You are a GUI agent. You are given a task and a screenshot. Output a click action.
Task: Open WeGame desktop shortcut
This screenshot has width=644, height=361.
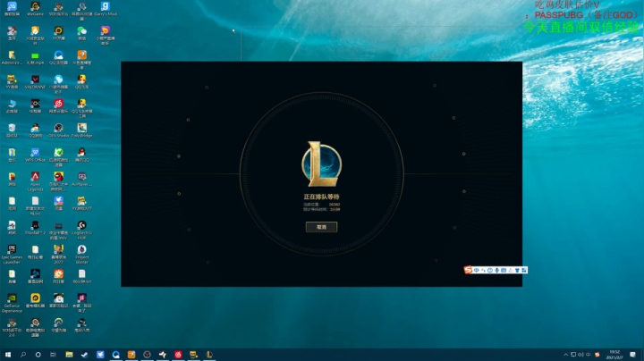point(35,9)
